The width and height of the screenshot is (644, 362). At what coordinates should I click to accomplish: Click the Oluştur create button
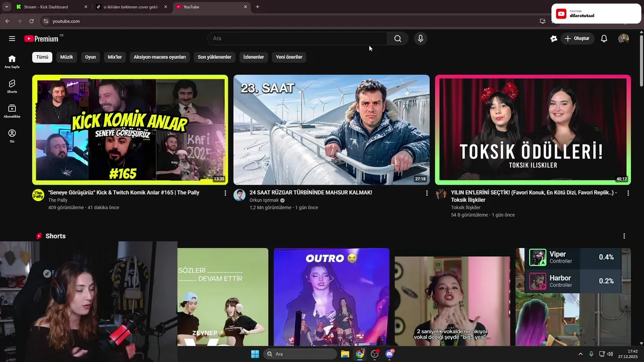pos(578,39)
